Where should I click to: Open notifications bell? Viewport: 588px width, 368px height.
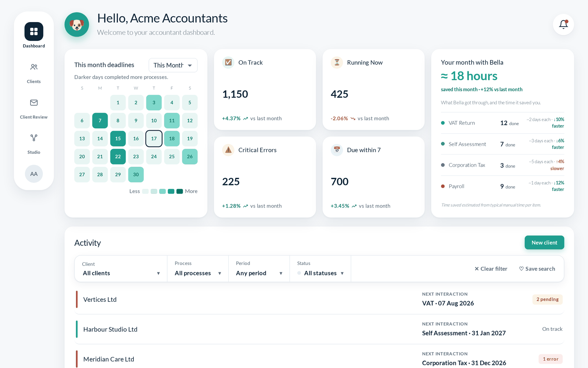coord(563,24)
